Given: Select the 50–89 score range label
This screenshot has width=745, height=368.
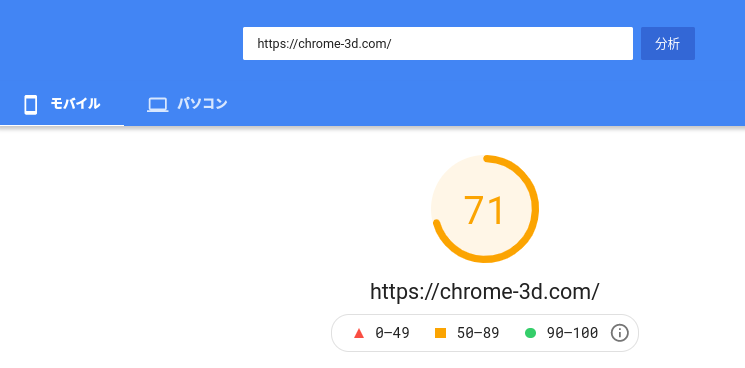Looking at the screenshot, I should pyautogui.click(x=478, y=333).
